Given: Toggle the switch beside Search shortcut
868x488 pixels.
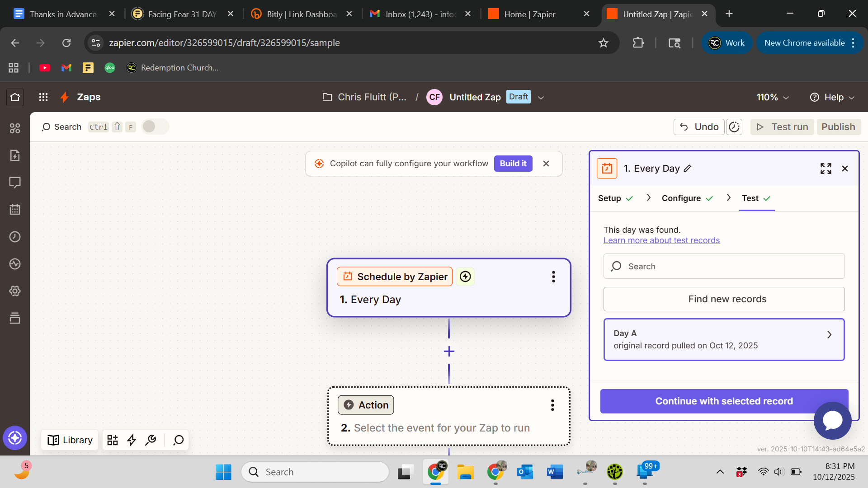Looking at the screenshot, I should 155,127.
